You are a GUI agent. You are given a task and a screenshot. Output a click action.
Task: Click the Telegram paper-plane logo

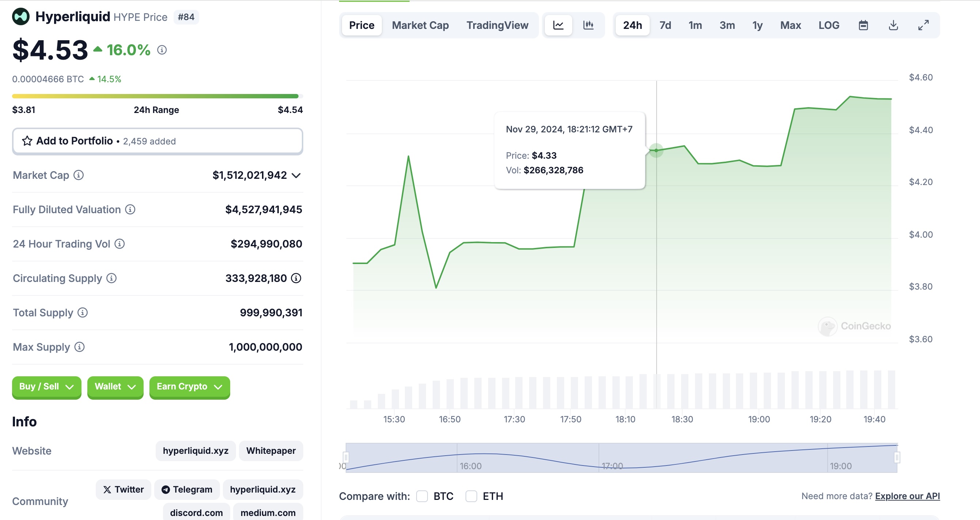[x=166, y=490]
